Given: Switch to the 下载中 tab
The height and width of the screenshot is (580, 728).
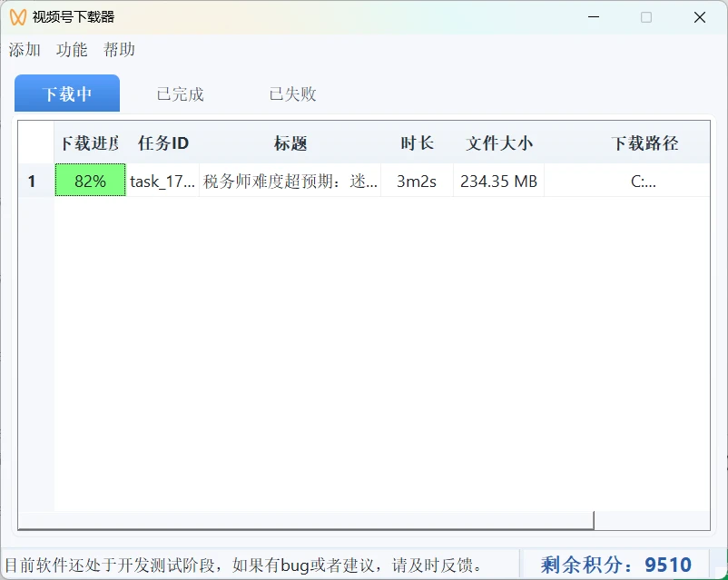Looking at the screenshot, I should pyautogui.click(x=67, y=93).
